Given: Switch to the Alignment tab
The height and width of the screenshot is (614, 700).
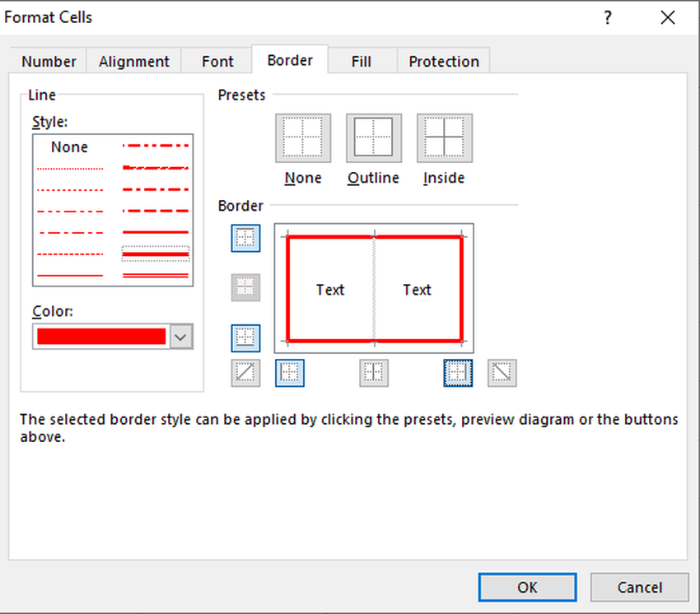Looking at the screenshot, I should click(133, 62).
